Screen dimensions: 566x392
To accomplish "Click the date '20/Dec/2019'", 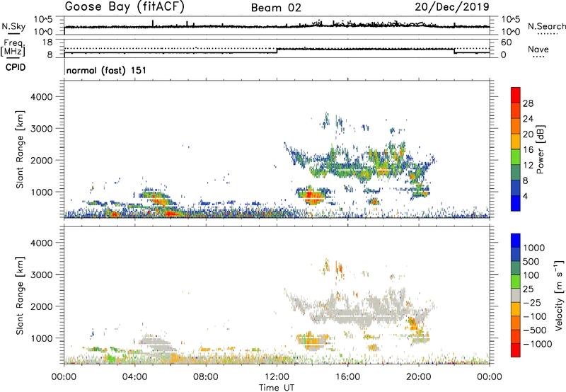I will 452,7.
